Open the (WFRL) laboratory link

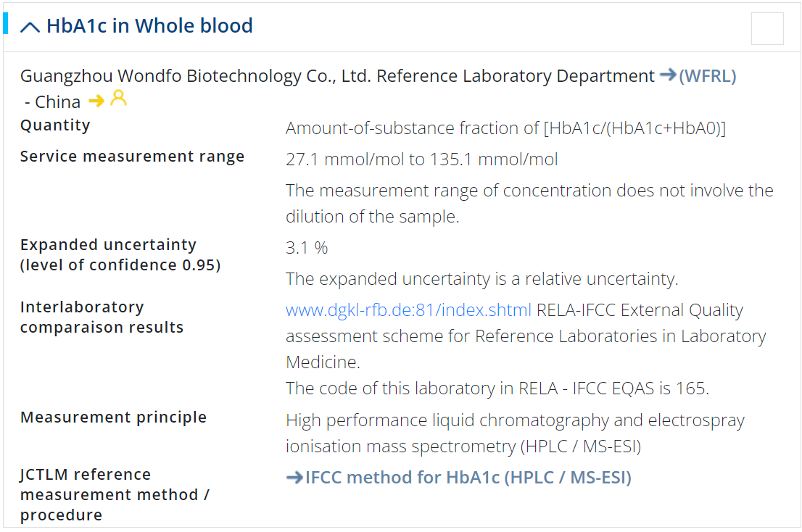pyautogui.click(x=708, y=76)
